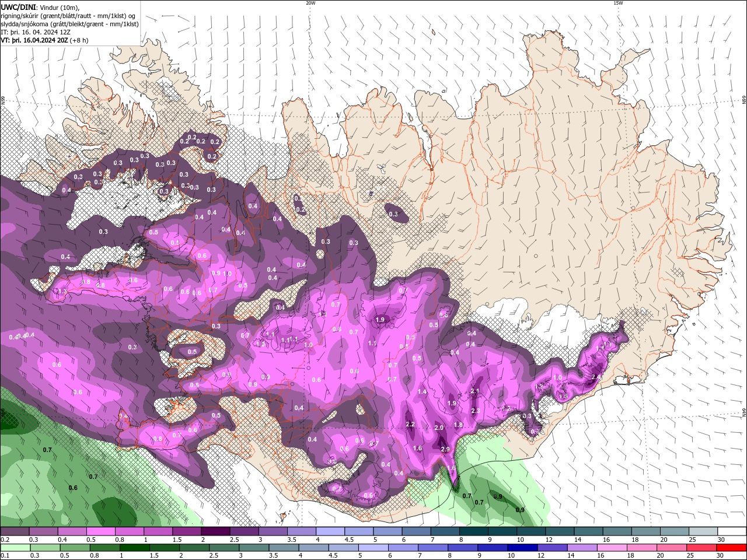Pick the 25 crimson swatch, lower legend
This screenshot has width=747, height=560.
click(x=701, y=548)
